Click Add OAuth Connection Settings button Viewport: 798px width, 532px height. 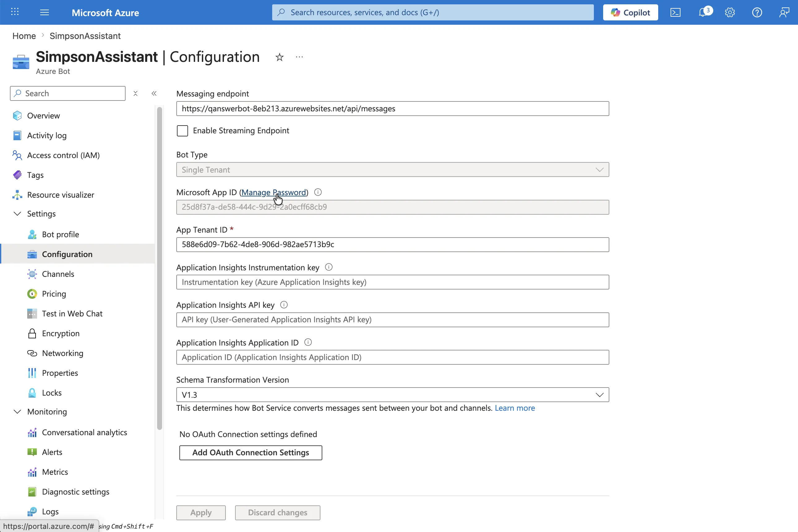(x=251, y=453)
